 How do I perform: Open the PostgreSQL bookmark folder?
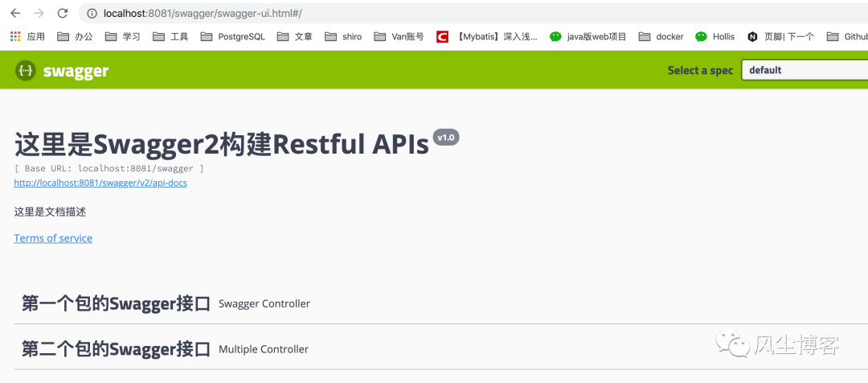coord(232,36)
